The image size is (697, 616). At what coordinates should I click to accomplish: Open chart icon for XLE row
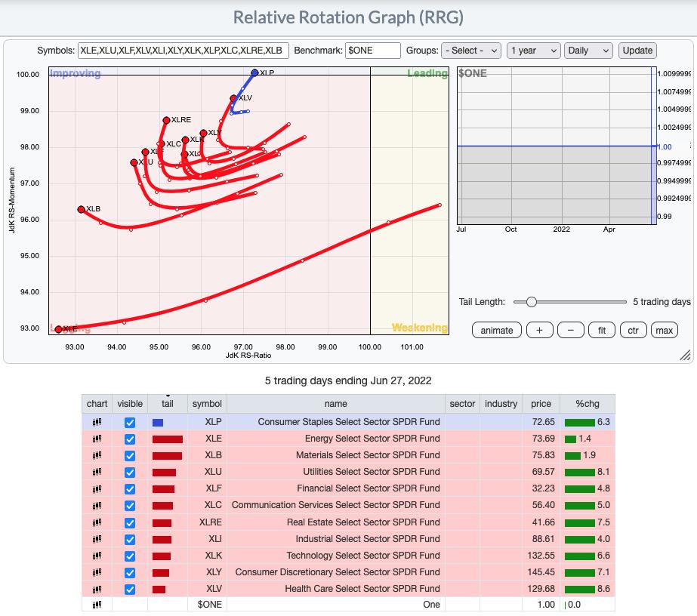97,439
